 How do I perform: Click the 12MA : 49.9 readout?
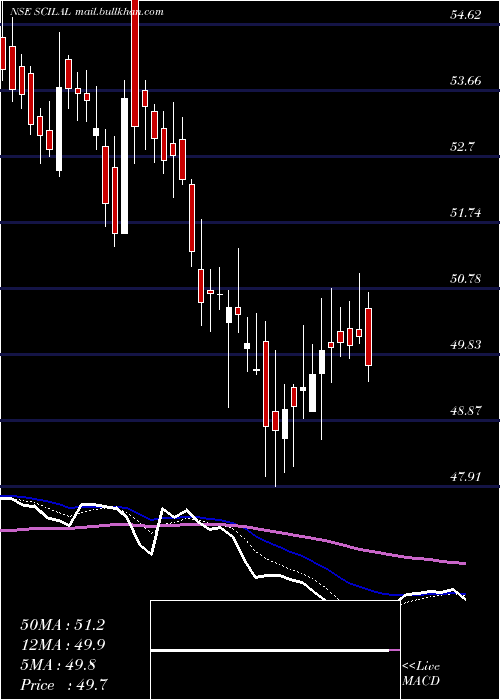click(x=62, y=645)
